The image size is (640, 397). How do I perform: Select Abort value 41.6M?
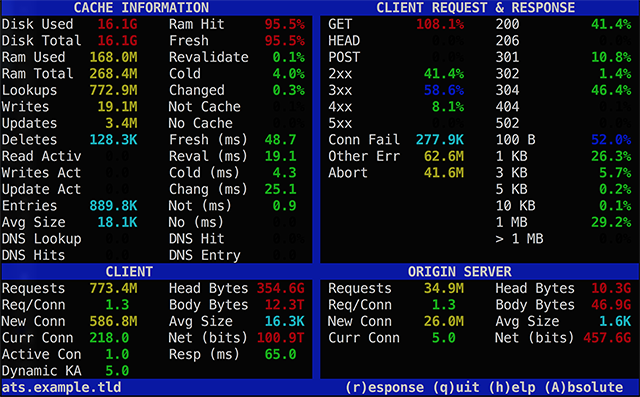pos(444,173)
